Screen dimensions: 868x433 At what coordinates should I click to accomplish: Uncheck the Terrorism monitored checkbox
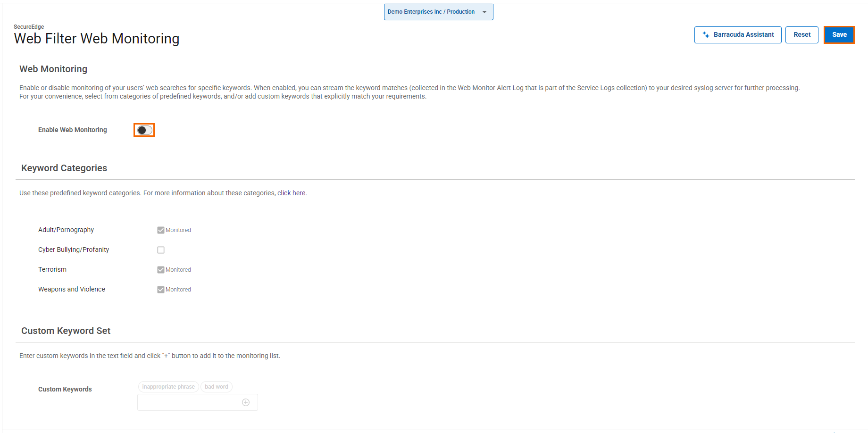click(161, 270)
